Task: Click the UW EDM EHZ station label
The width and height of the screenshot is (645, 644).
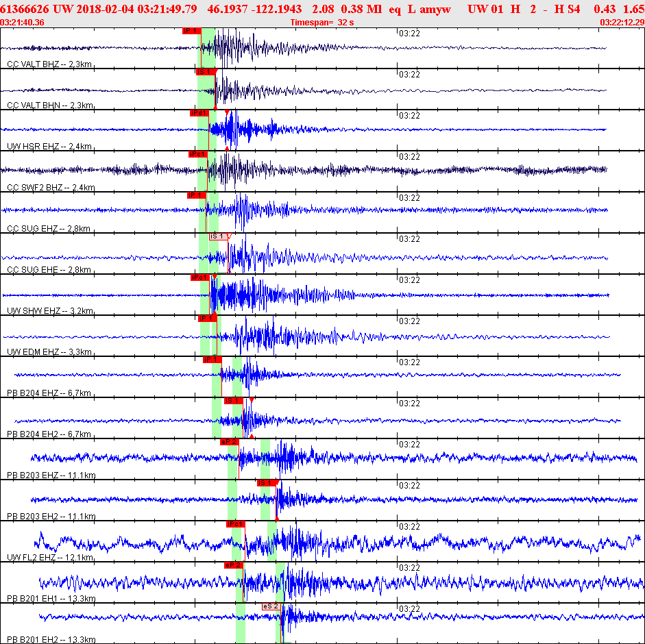Action: [49, 352]
